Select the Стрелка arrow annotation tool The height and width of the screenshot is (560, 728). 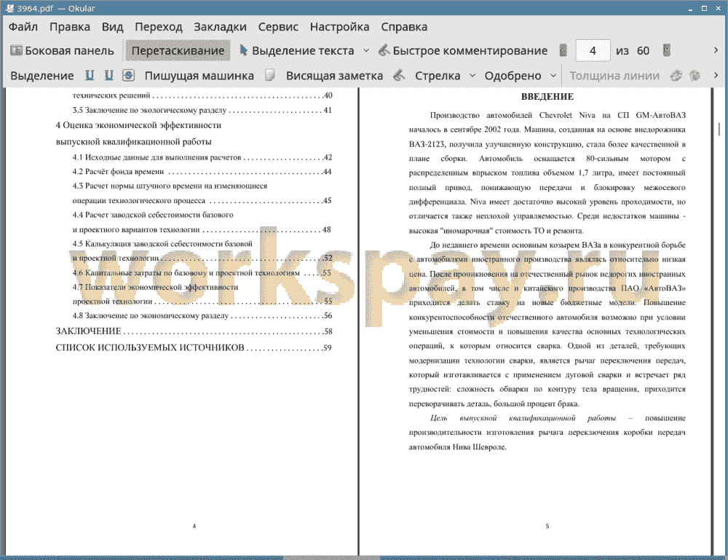(438, 76)
